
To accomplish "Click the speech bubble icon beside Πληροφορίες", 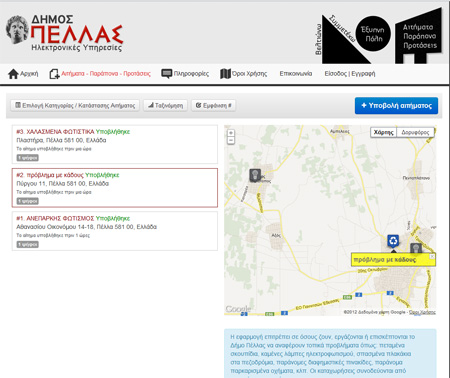I will [x=167, y=74].
